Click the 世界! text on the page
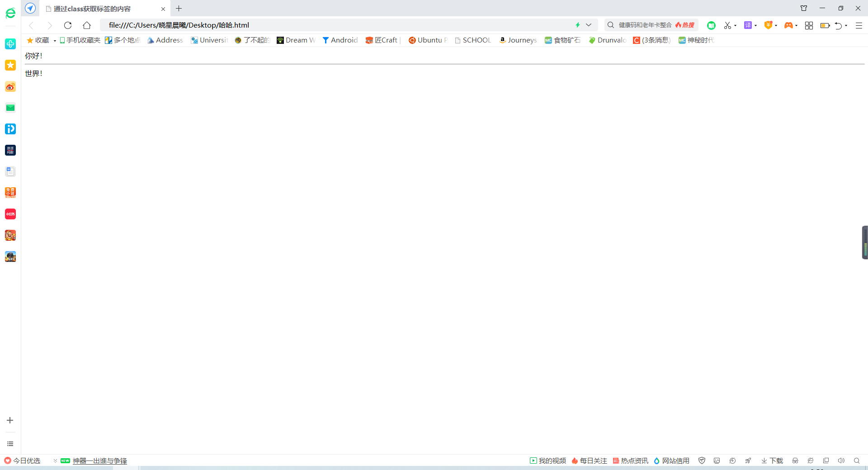Image resolution: width=868 pixels, height=470 pixels. point(33,73)
